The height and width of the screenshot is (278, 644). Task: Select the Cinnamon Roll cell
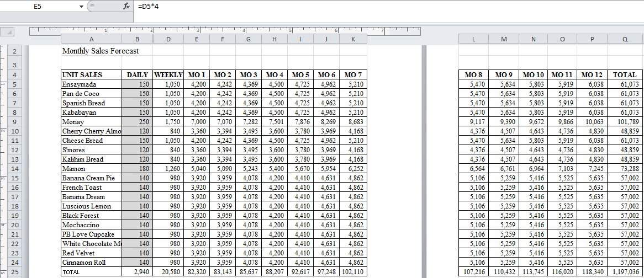(91, 263)
